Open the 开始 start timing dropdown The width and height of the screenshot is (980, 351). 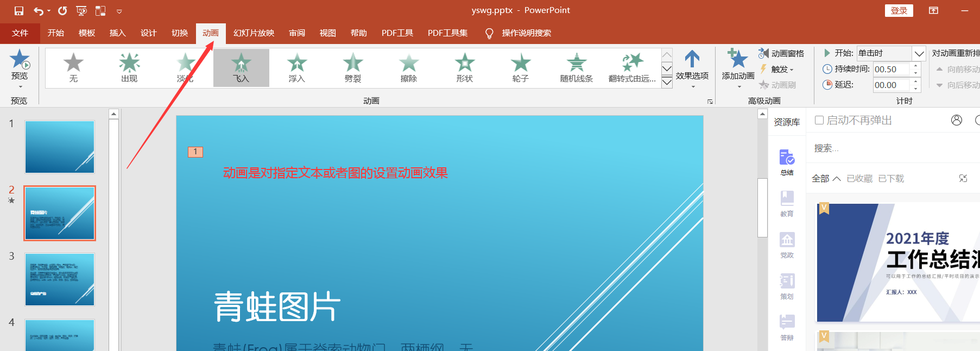919,53
